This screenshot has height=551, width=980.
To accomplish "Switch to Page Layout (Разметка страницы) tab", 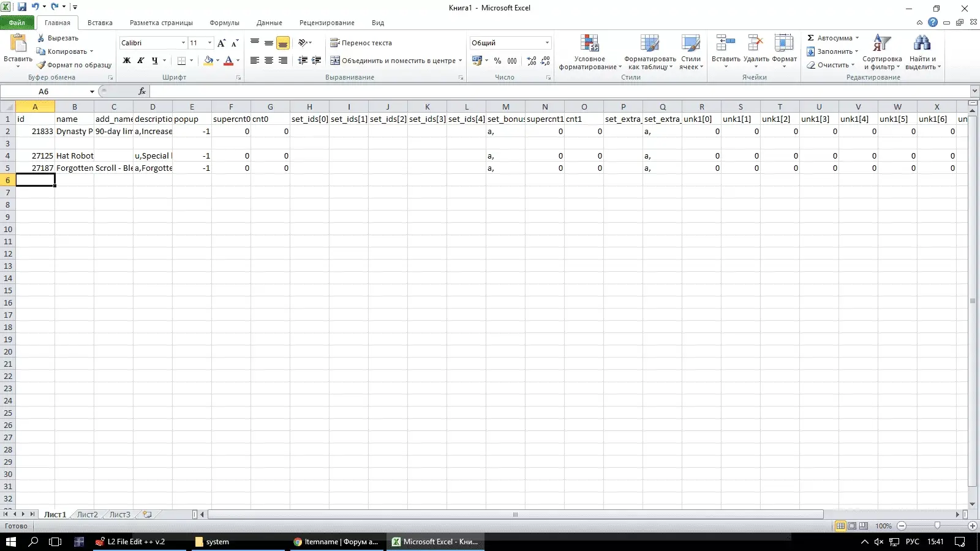I will coord(161,23).
